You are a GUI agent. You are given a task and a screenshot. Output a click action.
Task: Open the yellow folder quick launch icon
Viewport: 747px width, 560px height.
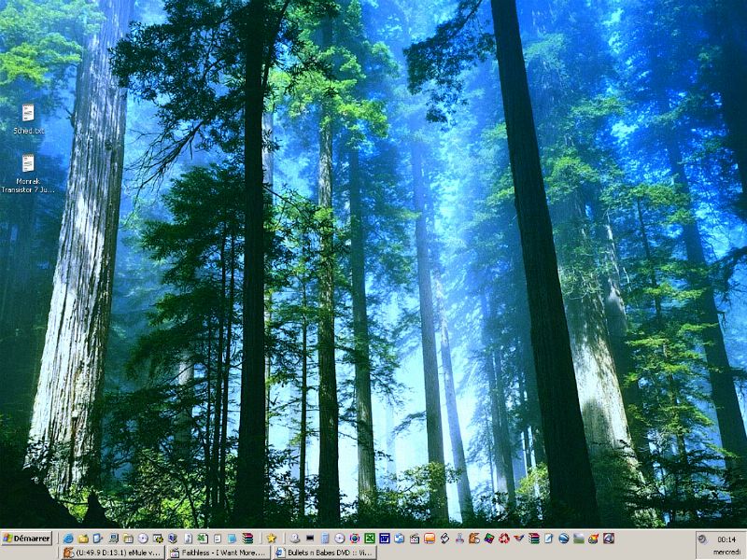[83, 539]
